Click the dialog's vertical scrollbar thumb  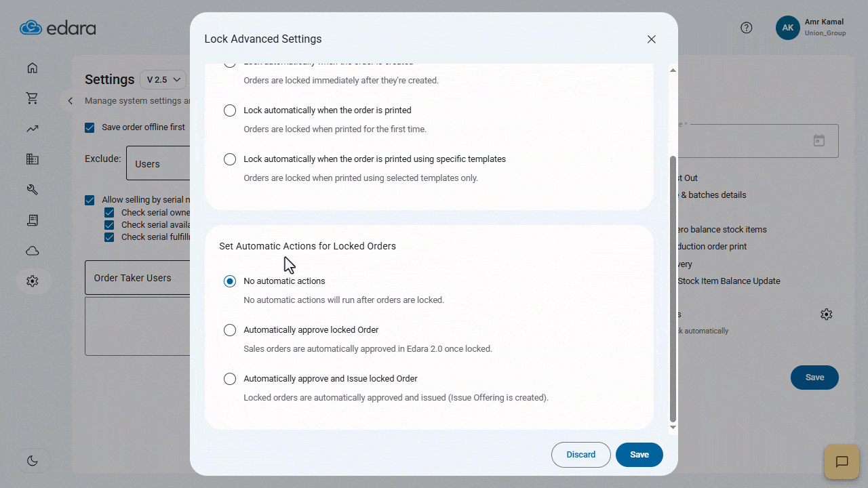[x=673, y=289]
